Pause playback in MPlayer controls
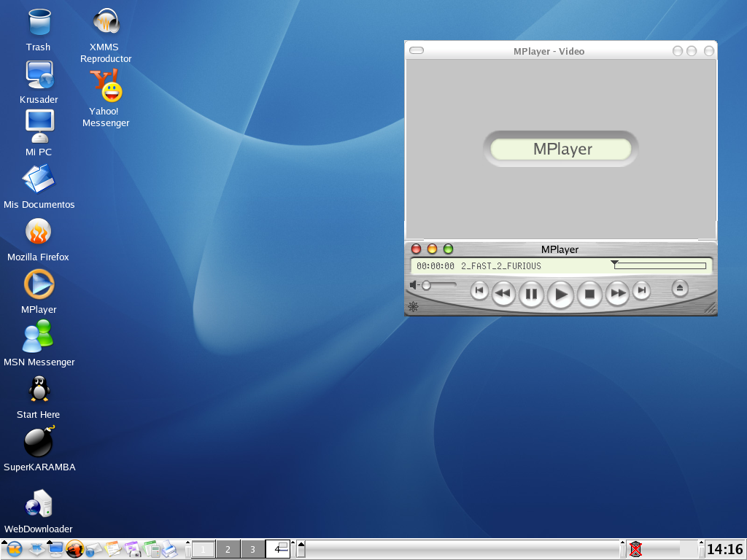Image resolution: width=747 pixels, height=560 pixels. pyautogui.click(x=531, y=295)
